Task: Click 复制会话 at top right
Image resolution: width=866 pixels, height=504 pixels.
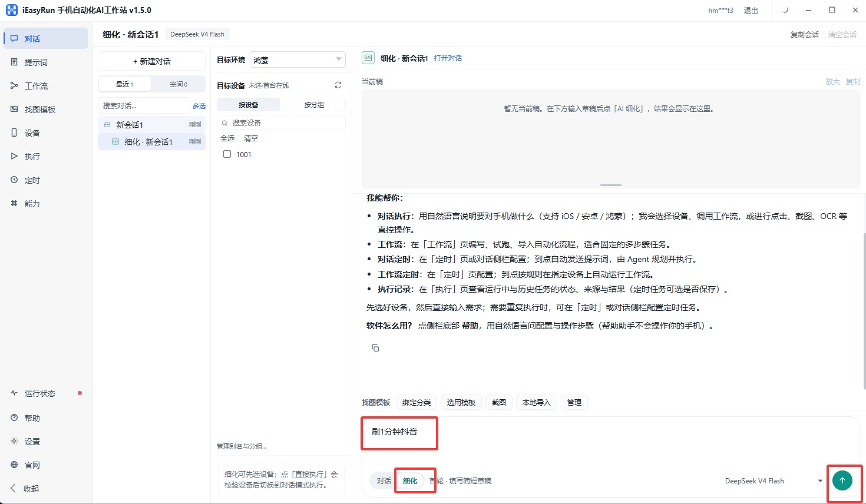Action: tap(804, 35)
